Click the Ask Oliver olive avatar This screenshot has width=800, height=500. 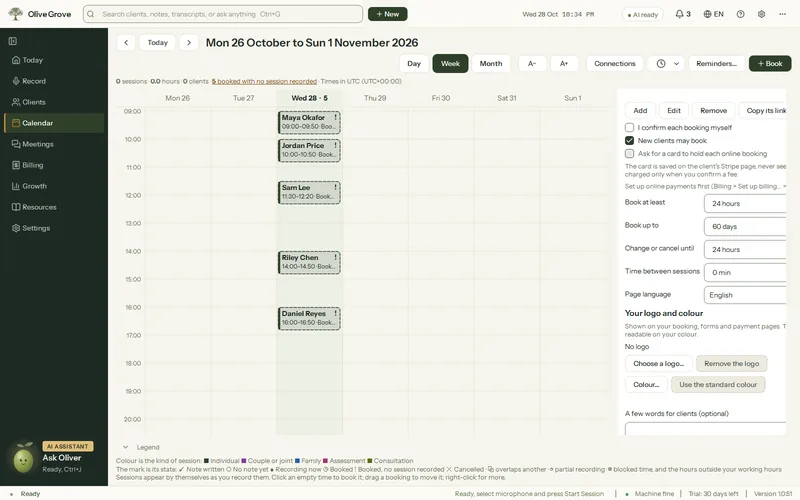tap(23, 458)
